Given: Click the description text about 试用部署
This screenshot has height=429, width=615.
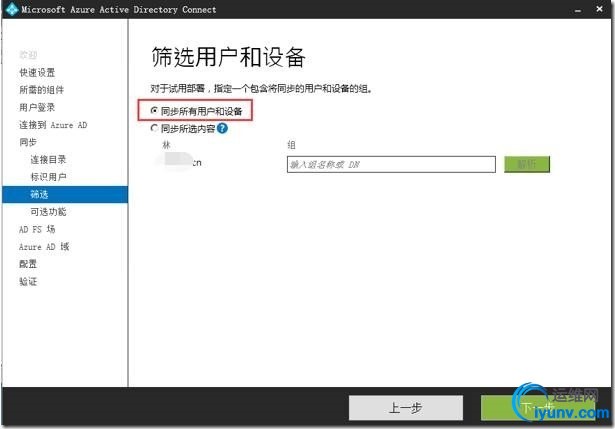Looking at the screenshot, I should tap(261, 89).
